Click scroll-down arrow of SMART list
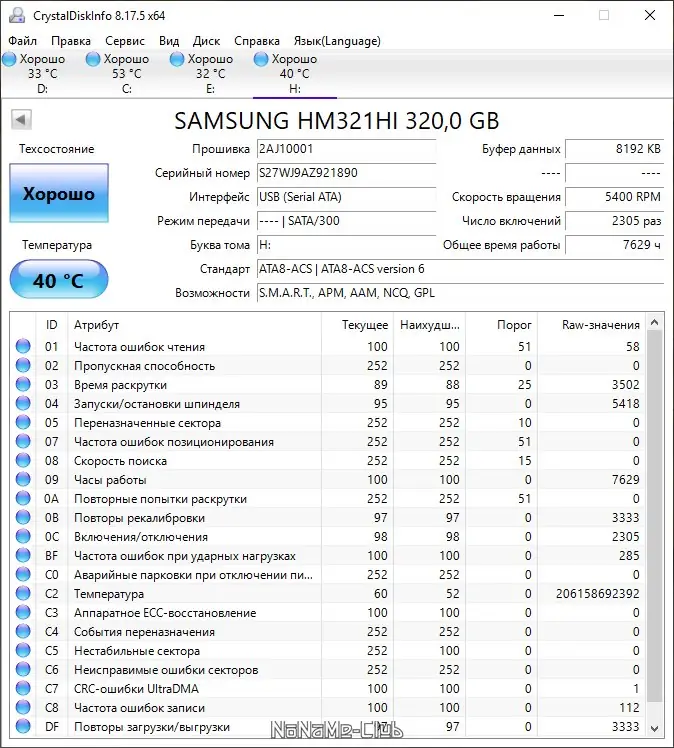The height and width of the screenshot is (748, 674). [x=654, y=728]
